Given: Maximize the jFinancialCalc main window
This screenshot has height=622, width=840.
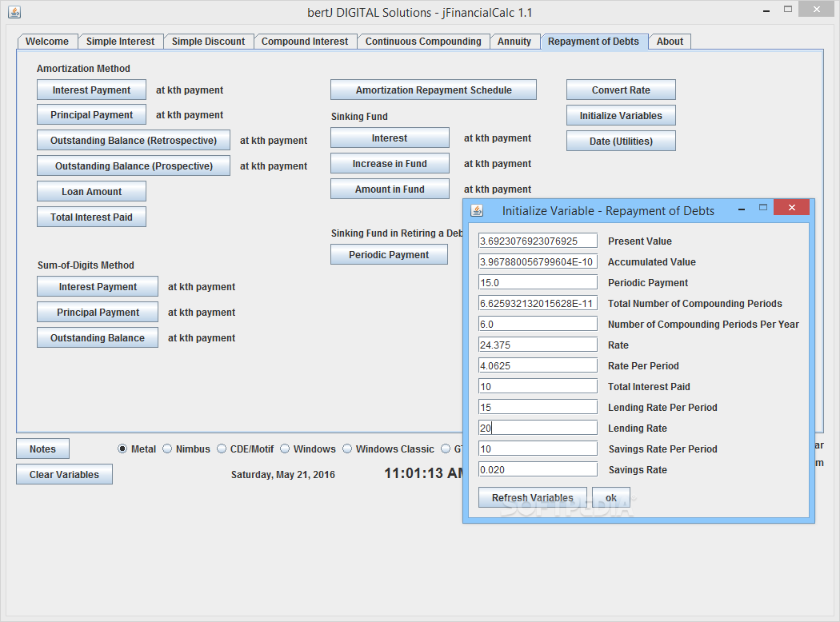Looking at the screenshot, I should pos(788,9).
